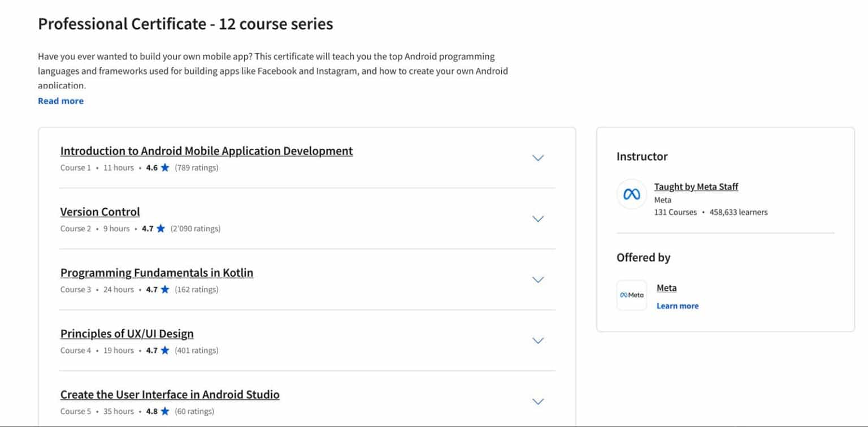
Task: Click the Read more link
Action: 60,101
